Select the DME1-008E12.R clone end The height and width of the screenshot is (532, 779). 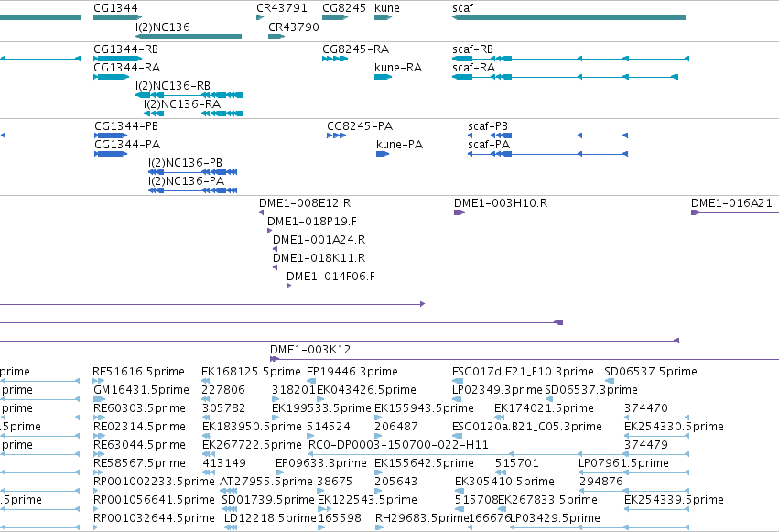(261, 212)
